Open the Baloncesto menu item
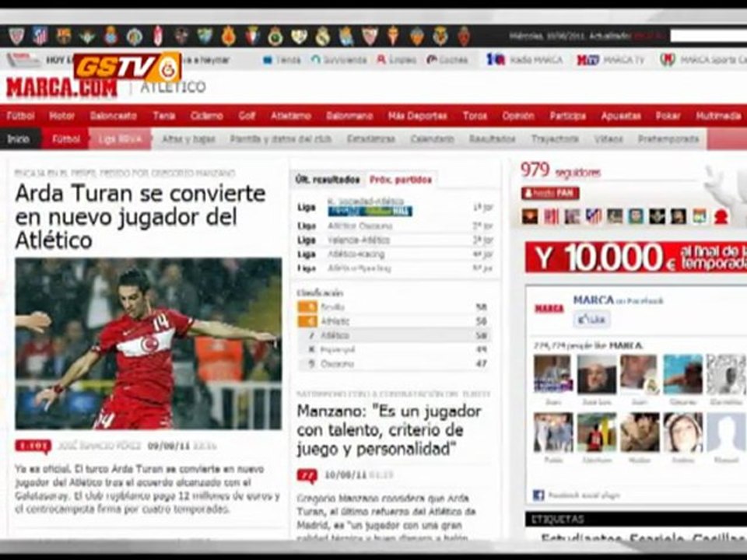This screenshot has height=560, width=747. (x=114, y=116)
